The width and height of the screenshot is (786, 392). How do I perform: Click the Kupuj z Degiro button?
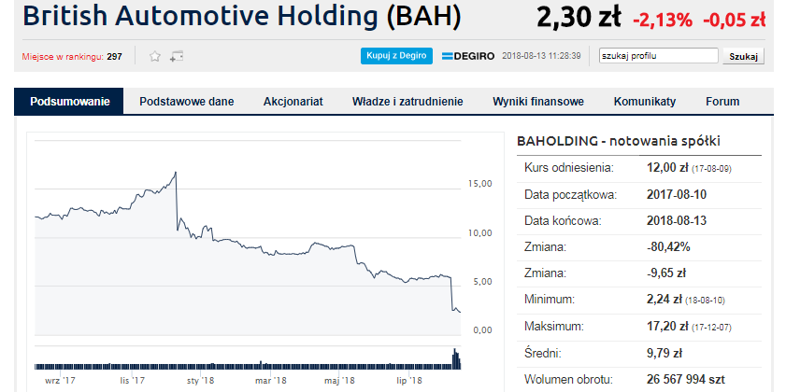click(397, 56)
